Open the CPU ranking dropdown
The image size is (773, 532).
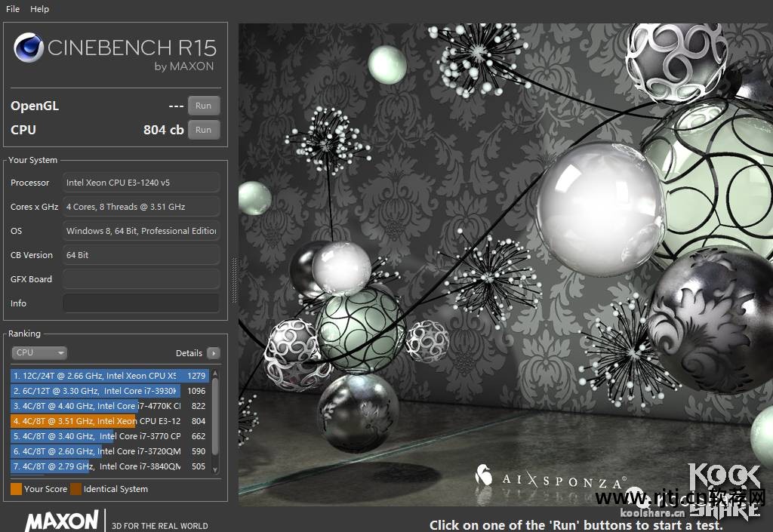[x=39, y=352]
